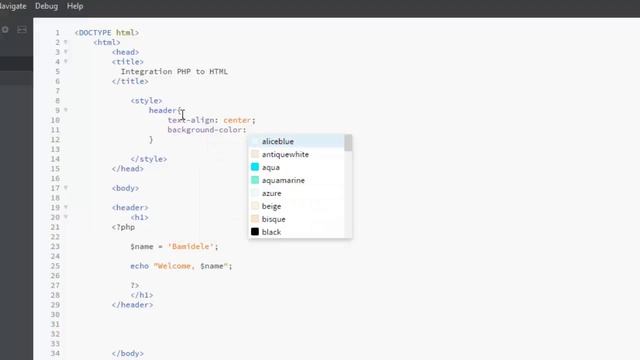Select bisque from color hints
This screenshot has height=360, width=640.
coord(297,219)
